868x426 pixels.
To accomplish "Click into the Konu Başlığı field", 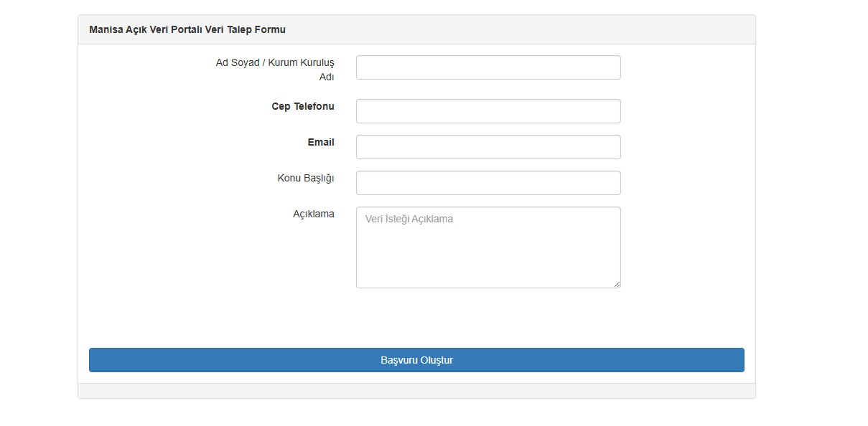I will [x=488, y=183].
